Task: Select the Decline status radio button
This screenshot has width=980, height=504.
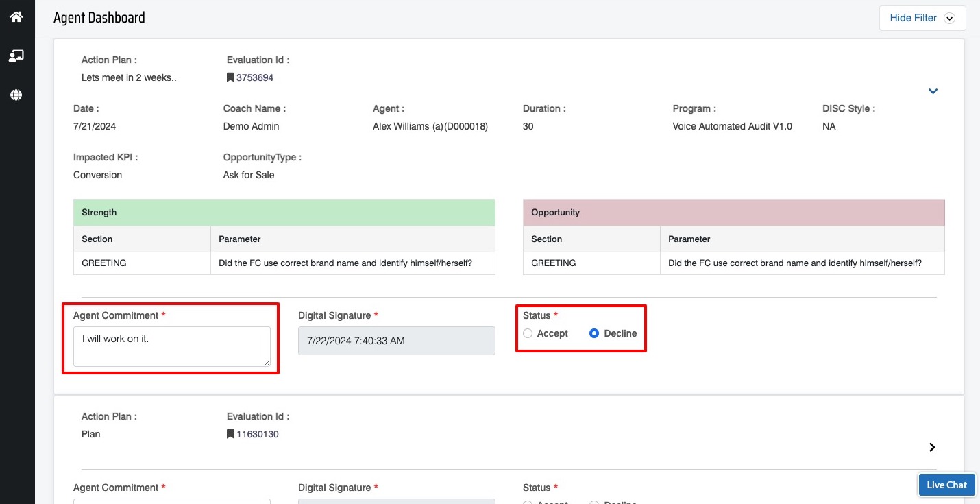Action: click(x=594, y=333)
